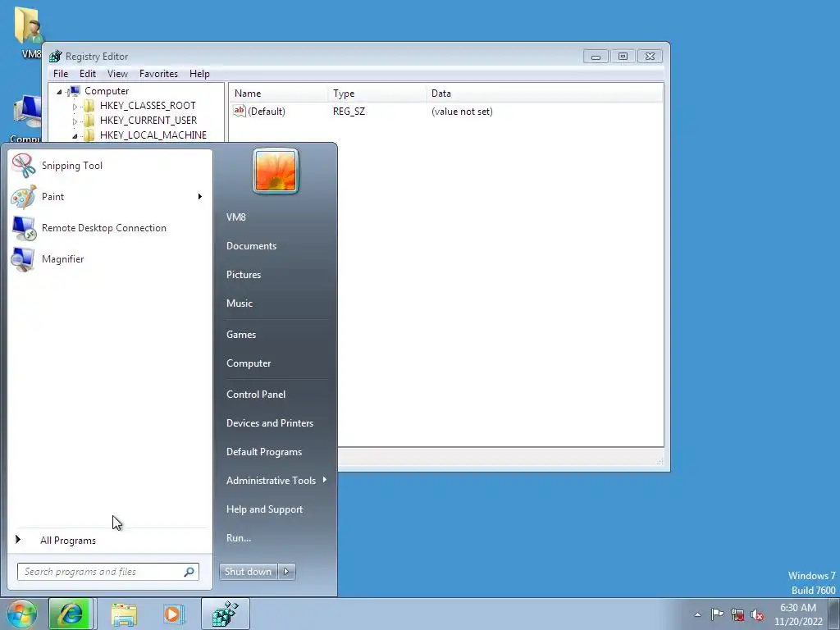Open Devices and Printers
The width and height of the screenshot is (840, 630).
point(269,423)
